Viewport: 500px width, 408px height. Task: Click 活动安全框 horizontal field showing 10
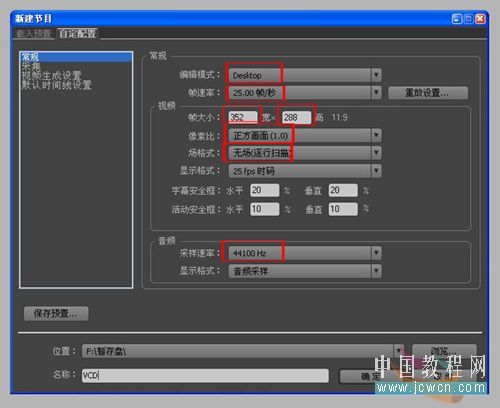pos(265,209)
